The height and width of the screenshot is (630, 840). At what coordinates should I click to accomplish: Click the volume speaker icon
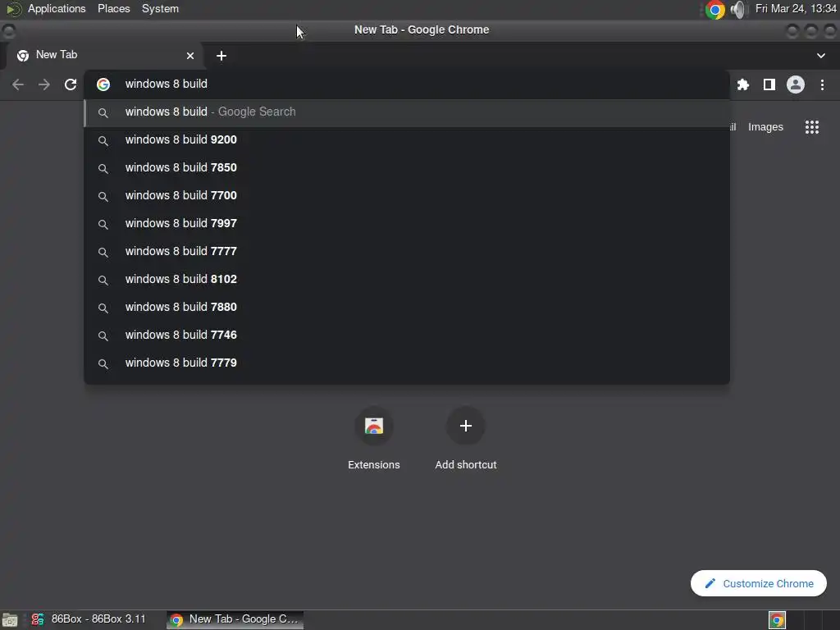tap(739, 10)
